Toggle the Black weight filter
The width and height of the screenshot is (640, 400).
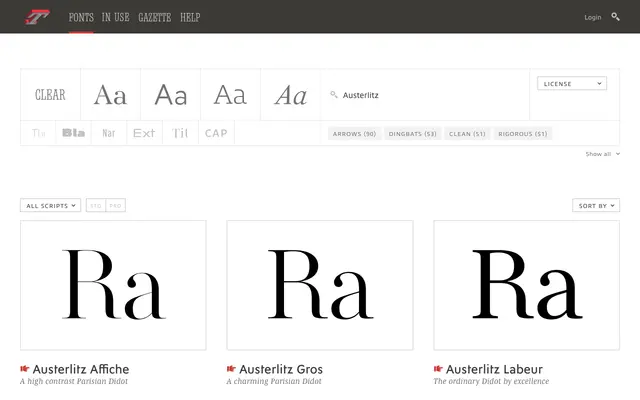point(73,133)
